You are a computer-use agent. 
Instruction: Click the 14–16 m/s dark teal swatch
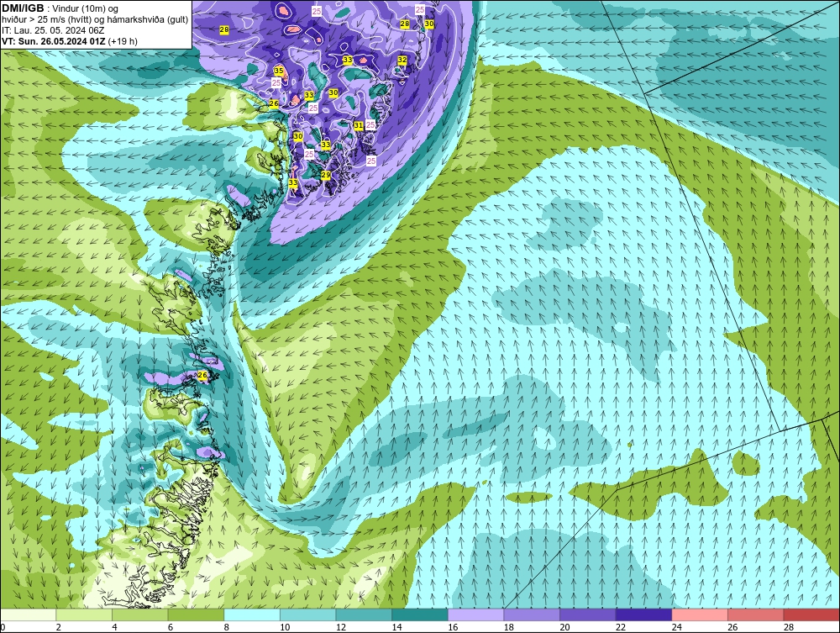[420, 615]
